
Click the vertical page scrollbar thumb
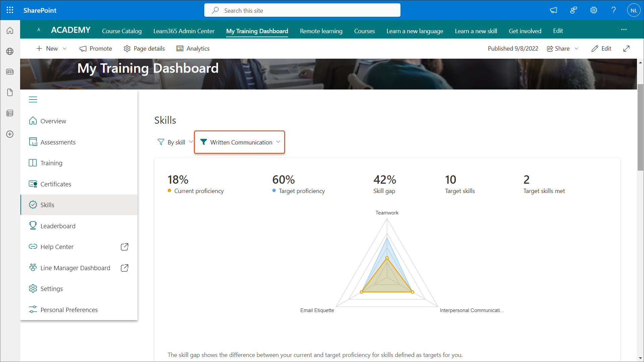pyautogui.click(x=640, y=127)
